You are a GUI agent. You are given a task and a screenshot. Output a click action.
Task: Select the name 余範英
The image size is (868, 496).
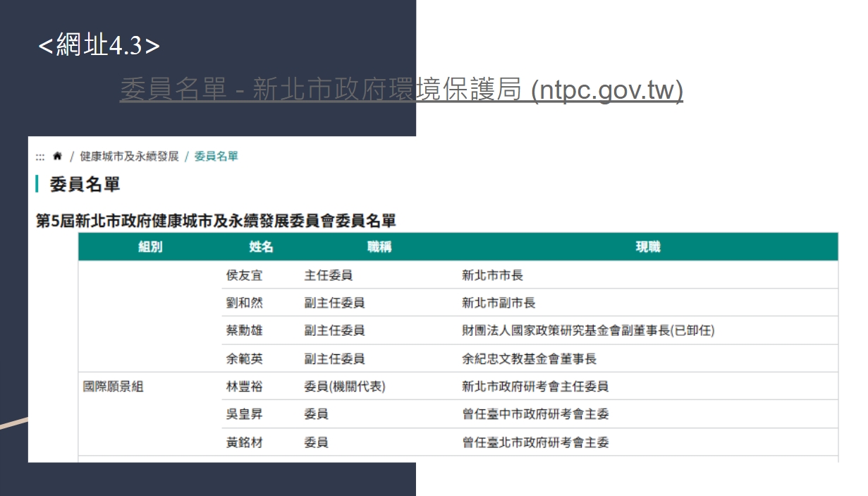point(244,358)
